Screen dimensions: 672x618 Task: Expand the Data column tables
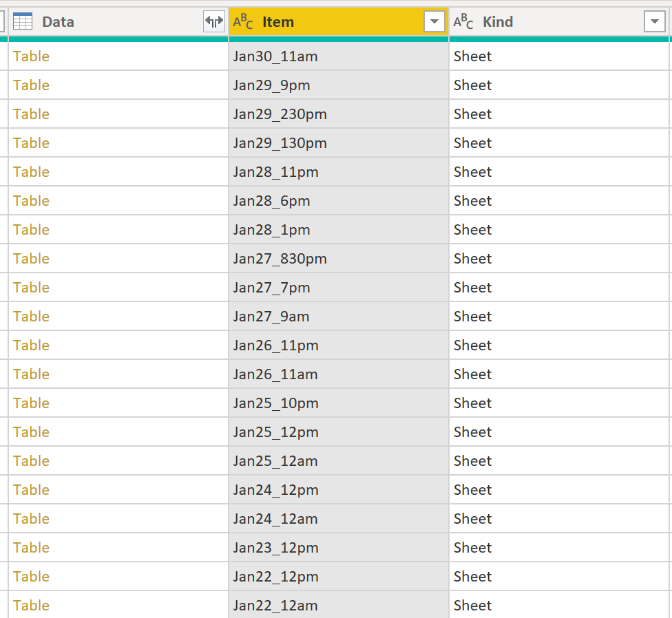(214, 21)
